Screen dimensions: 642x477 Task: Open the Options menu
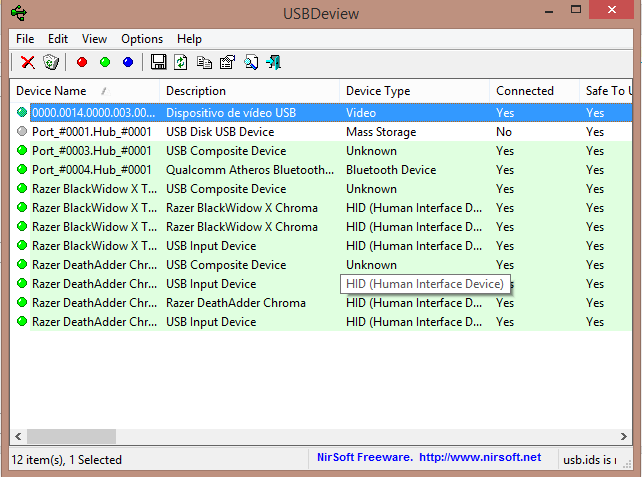tap(142, 39)
